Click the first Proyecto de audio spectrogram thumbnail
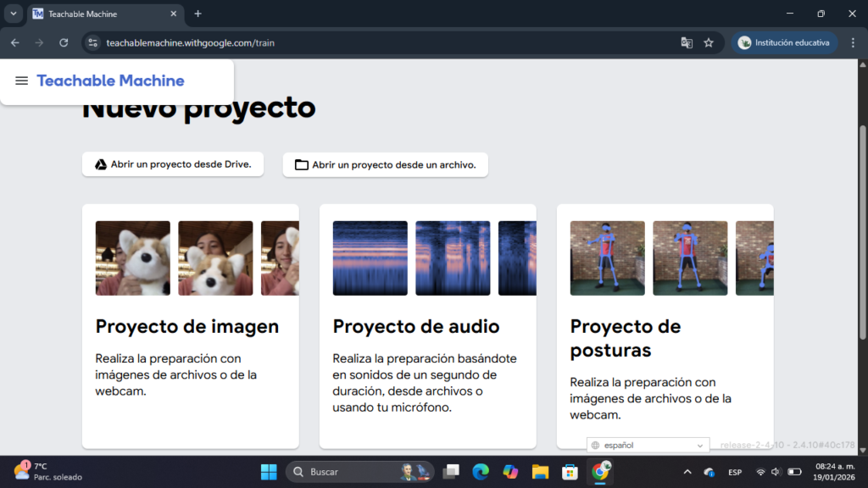This screenshot has width=868, height=488. 370,258
